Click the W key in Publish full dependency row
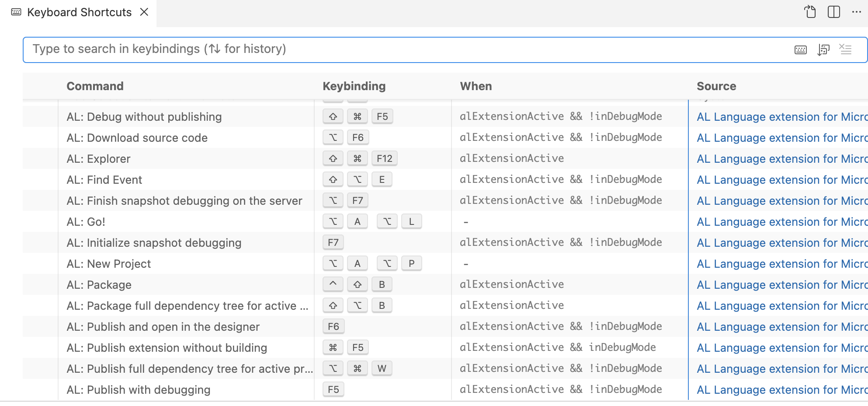 coord(382,368)
